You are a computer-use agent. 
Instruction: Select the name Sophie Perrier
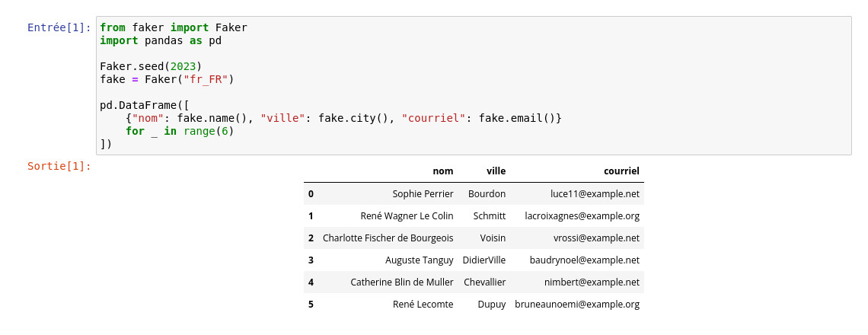pyautogui.click(x=423, y=194)
